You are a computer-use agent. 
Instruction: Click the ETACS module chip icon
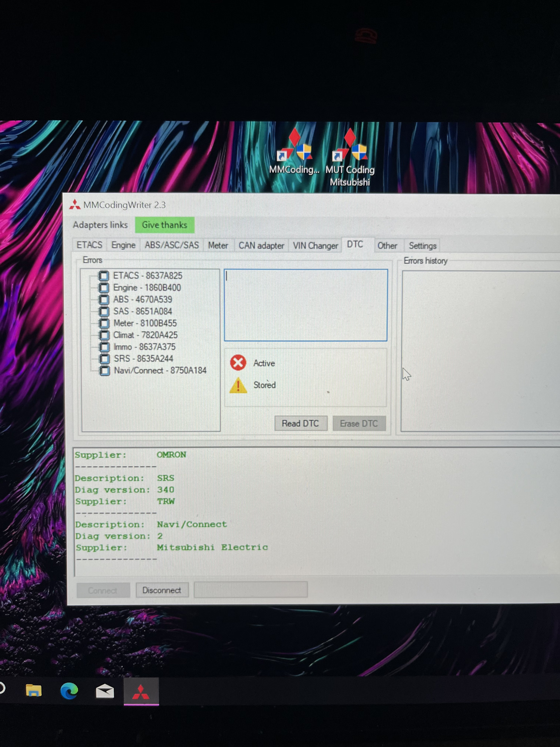click(x=103, y=276)
